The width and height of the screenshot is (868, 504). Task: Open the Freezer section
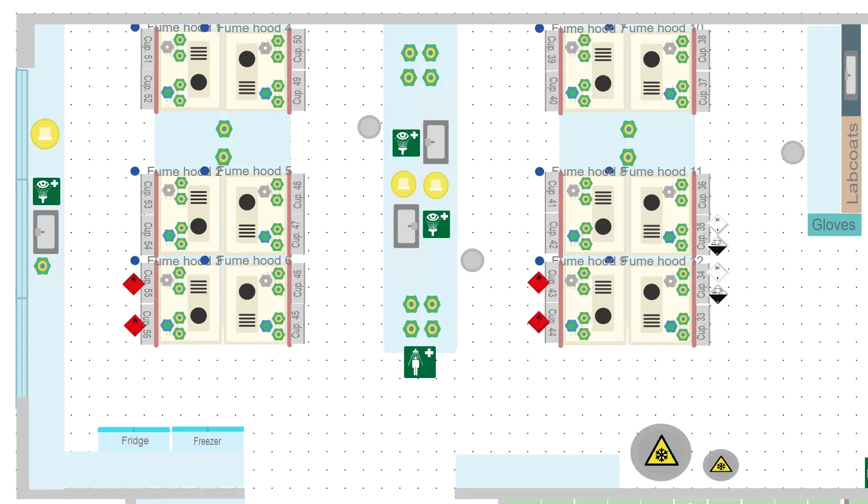tap(207, 440)
